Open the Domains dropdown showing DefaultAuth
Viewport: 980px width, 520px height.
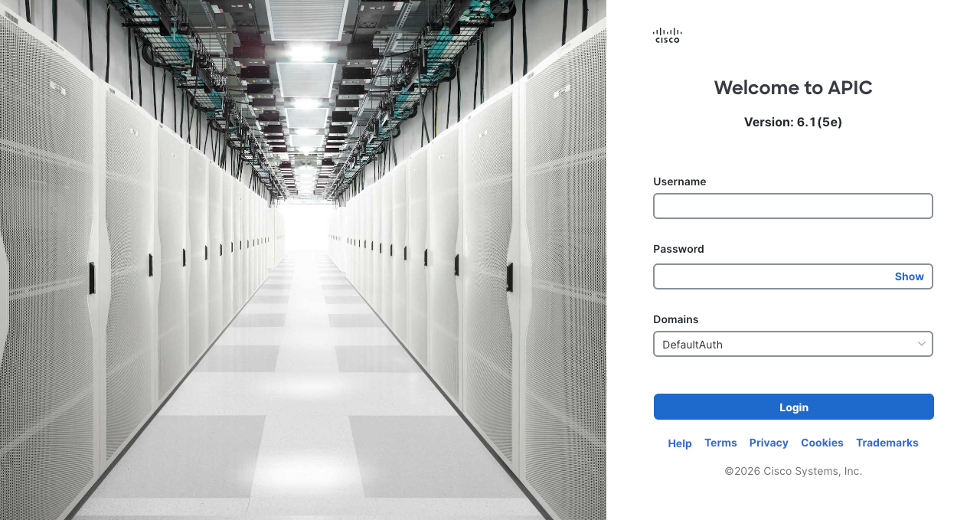[792, 344]
